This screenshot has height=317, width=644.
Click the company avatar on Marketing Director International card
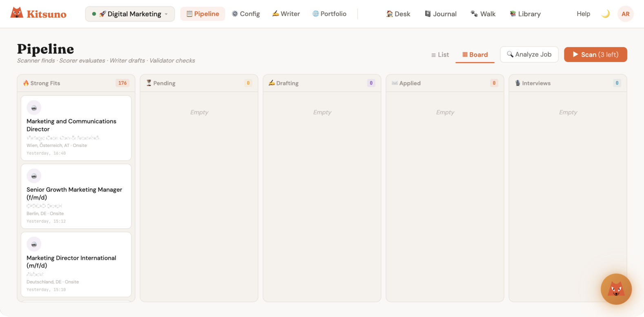coord(34,244)
